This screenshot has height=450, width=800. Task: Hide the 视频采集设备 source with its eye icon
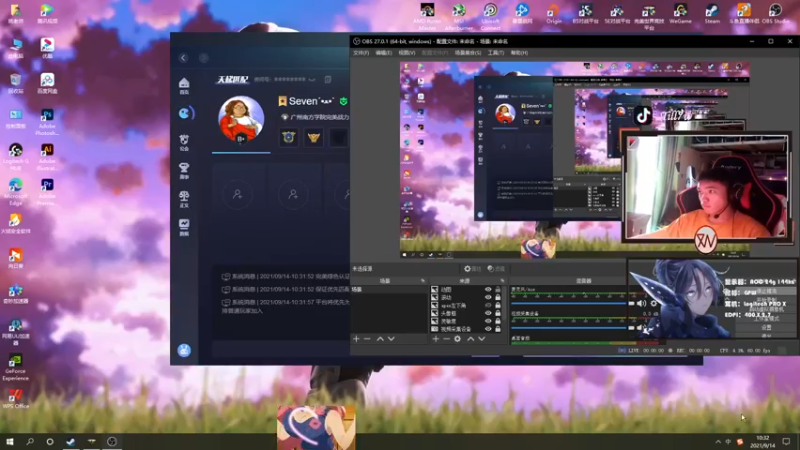click(488, 329)
